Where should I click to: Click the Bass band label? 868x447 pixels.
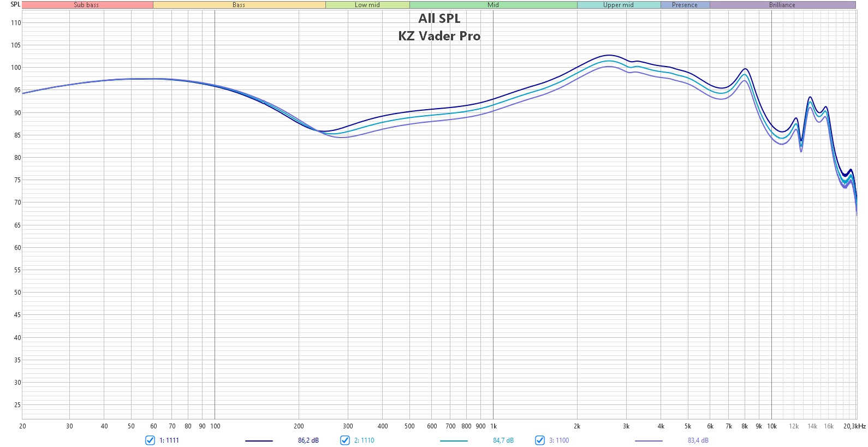pos(239,5)
